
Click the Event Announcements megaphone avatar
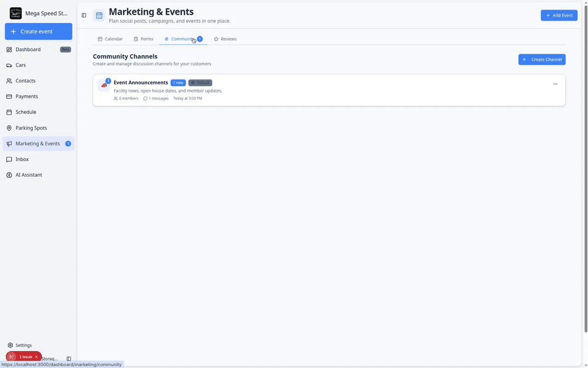click(x=104, y=85)
